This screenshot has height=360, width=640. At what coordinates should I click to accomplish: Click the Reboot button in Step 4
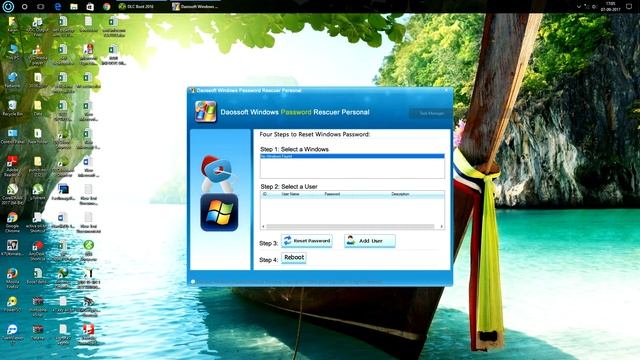tap(294, 258)
